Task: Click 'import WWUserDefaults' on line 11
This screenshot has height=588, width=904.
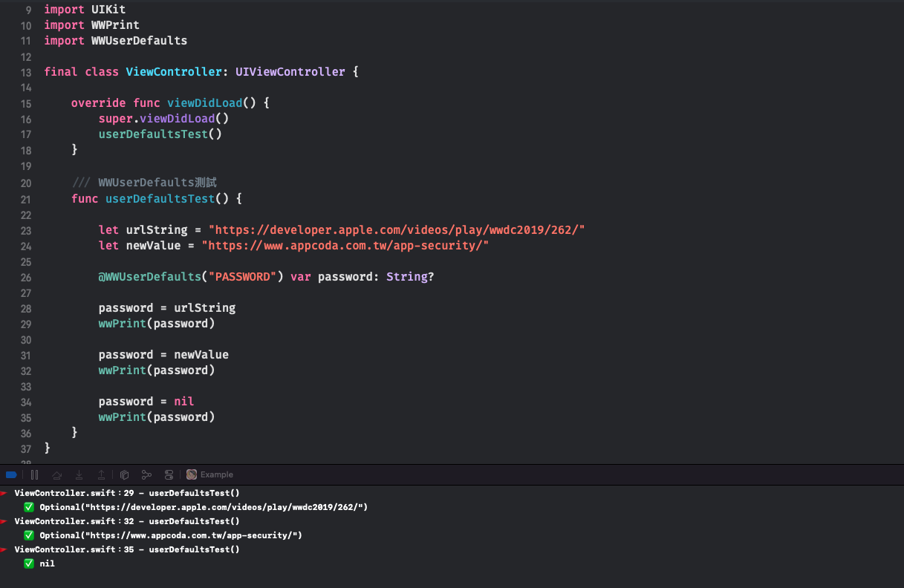Action: (x=115, y=41)
